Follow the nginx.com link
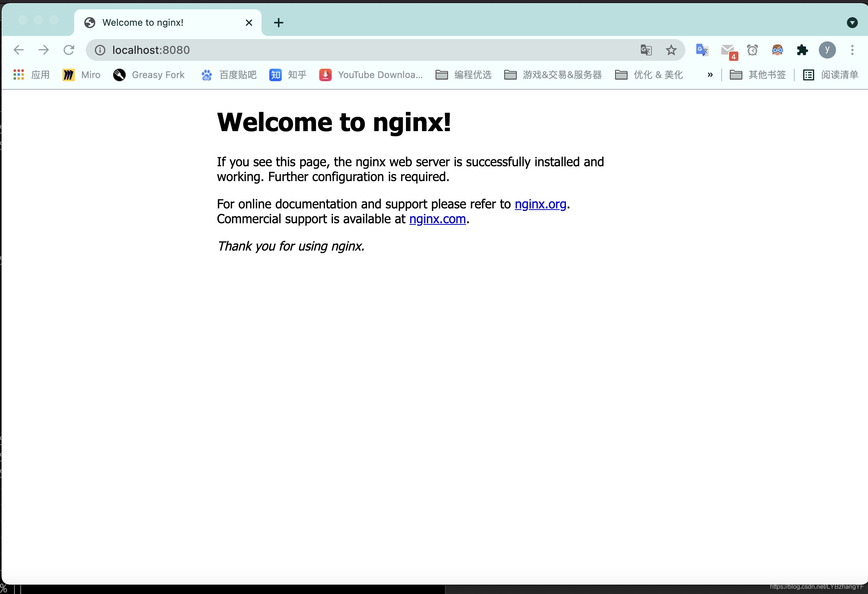Screen dimensions: 868x594 438,219
